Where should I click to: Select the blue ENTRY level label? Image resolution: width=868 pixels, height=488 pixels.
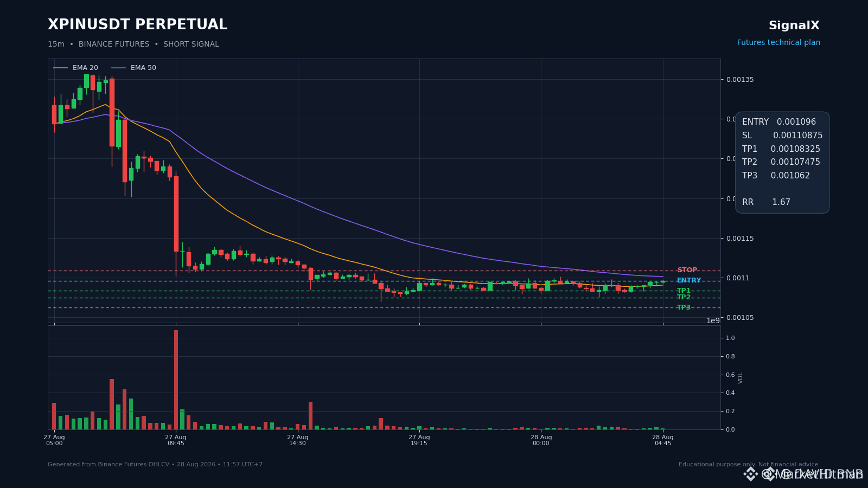[689, 280]
